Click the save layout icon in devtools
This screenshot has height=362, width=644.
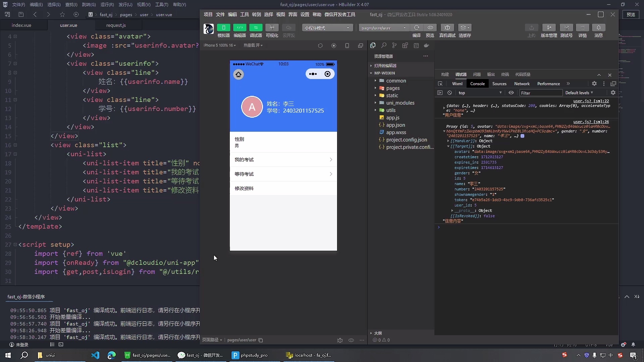click(x=416, y=45)
